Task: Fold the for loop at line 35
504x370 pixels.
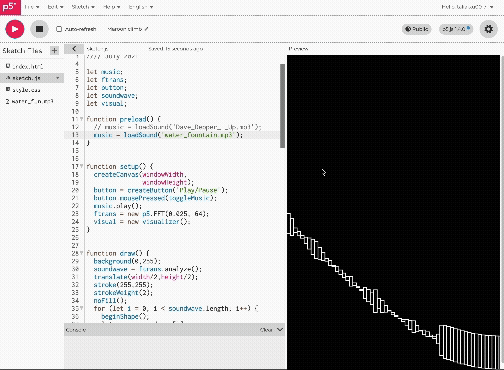Action: 81,308
